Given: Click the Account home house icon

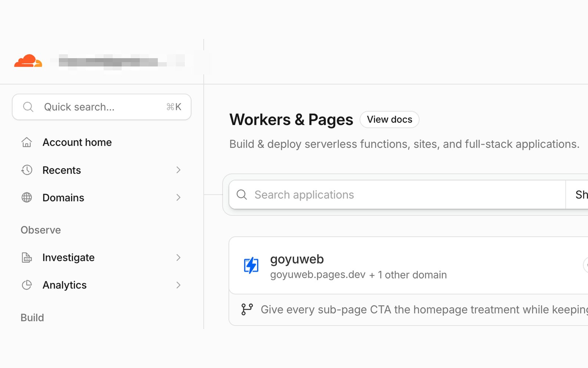Looking at the screenshot, I should tap(27, 142).
